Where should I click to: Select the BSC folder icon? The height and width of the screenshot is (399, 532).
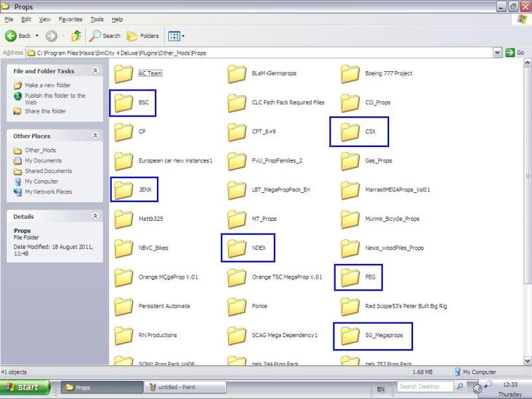click(x=124, y=103)
